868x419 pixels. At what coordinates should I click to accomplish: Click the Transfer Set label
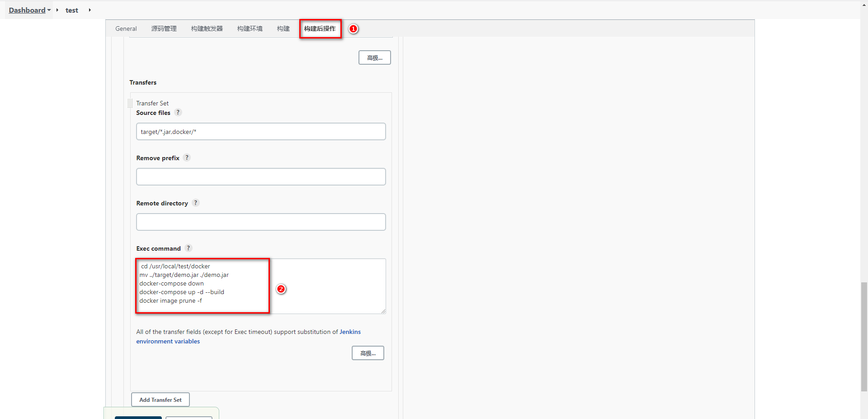click(152, 103)
